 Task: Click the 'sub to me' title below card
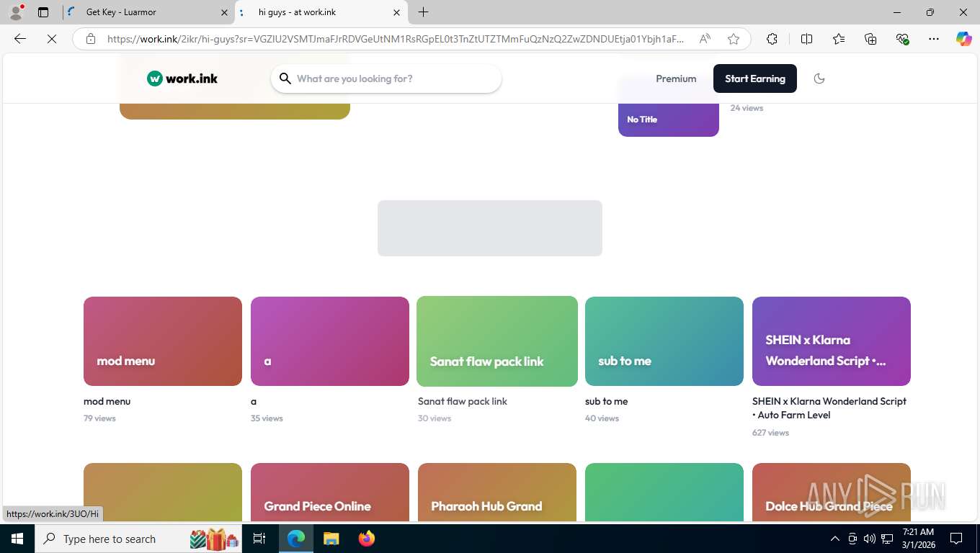click(x=606, y=401)
